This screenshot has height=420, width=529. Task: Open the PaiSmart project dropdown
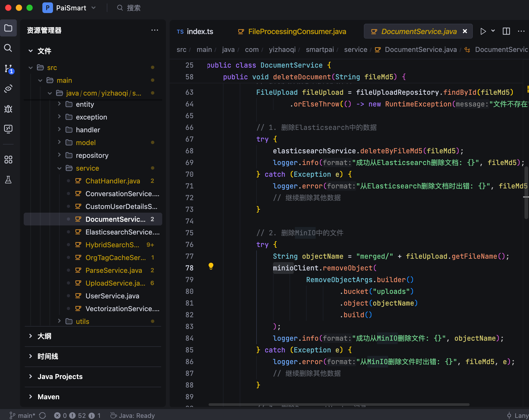93,8
